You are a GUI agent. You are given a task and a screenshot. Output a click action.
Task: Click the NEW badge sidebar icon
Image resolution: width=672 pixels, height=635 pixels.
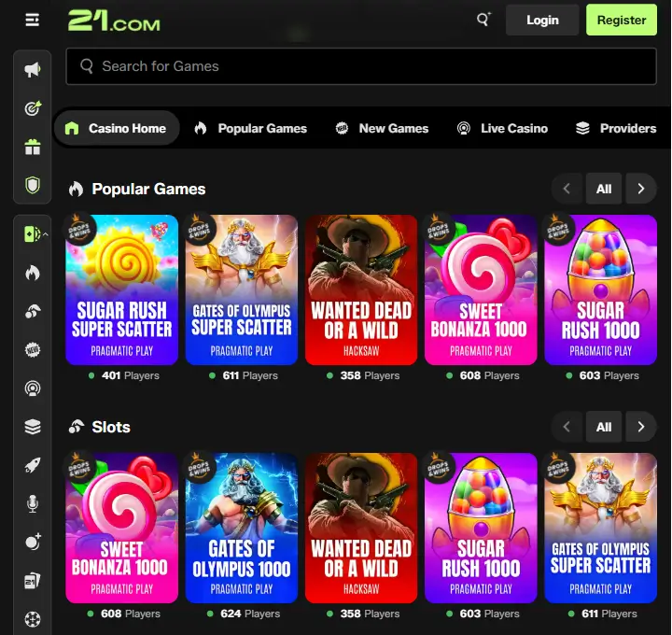click(x=33, y=350)
